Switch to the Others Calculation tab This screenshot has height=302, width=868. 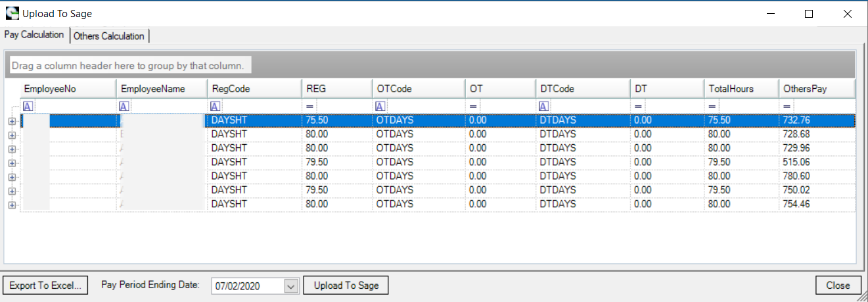[109, 36]
